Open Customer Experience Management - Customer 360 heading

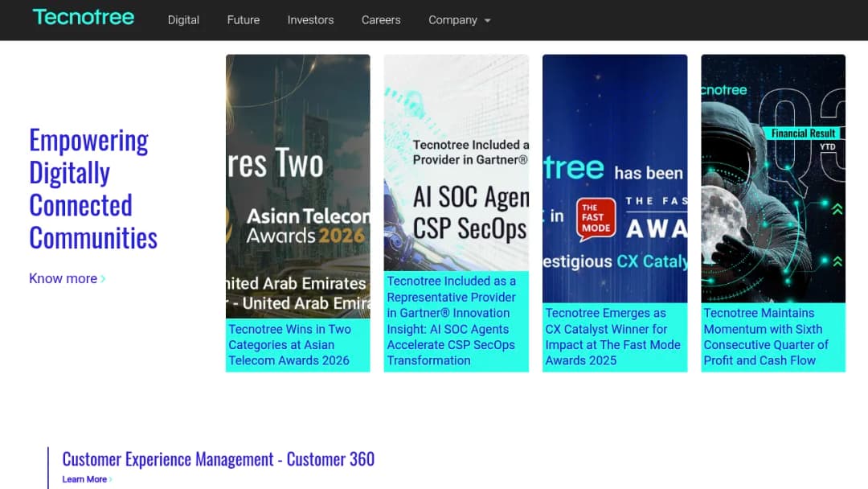218,459
